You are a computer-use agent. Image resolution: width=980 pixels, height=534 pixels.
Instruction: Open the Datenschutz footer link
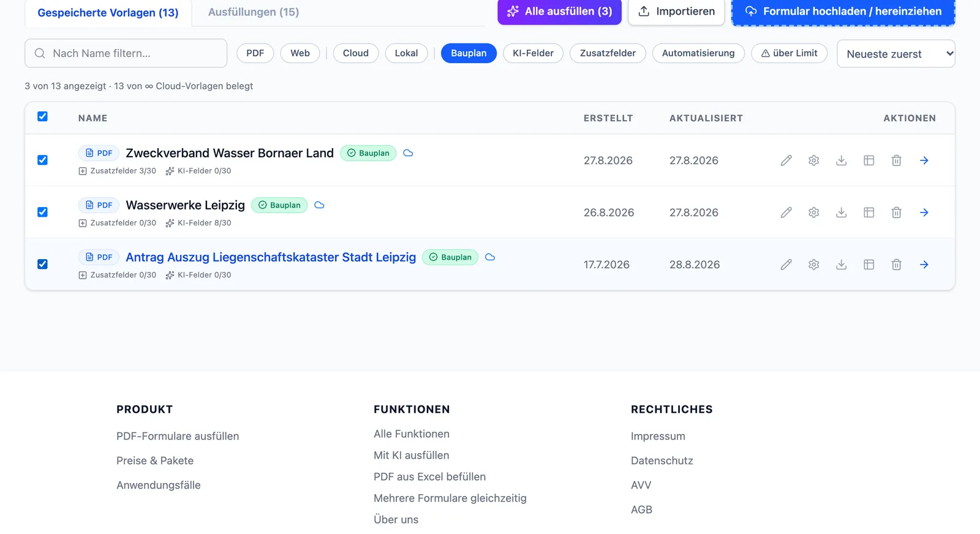[x=661, y=461]
